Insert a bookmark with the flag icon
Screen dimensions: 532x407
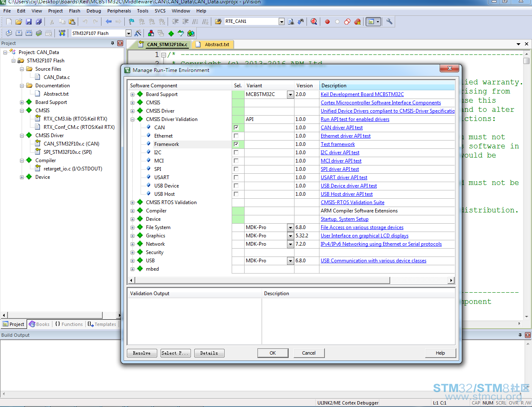click(x=131, y=22)
